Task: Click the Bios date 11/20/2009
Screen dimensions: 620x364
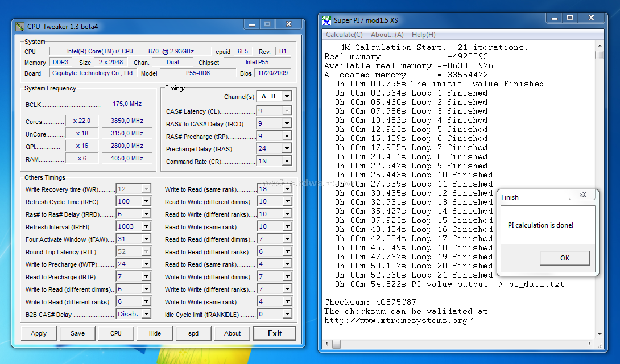Action: (273, 73)
